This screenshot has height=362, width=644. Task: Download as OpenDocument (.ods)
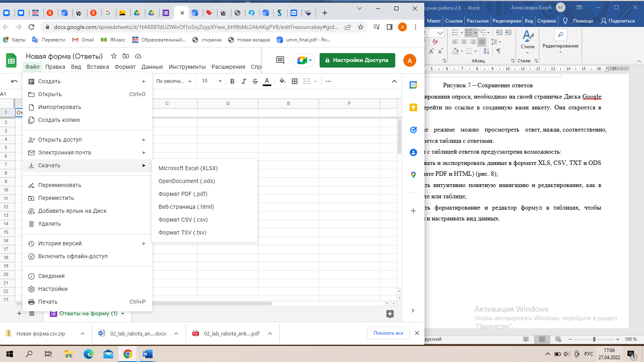(204, 181)
